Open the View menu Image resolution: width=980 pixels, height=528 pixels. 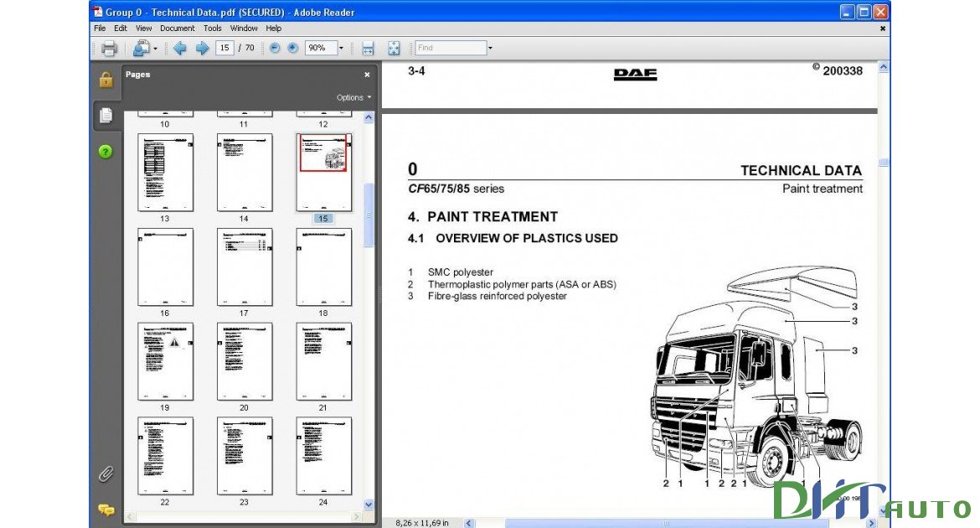[x=143, y=28]
